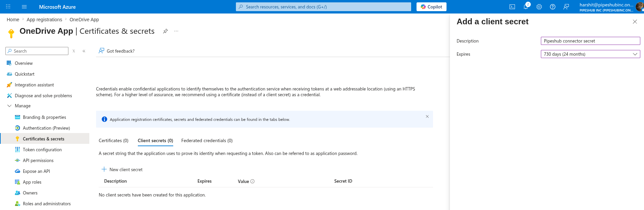Open the more options ellipsis by title

pyautogui.click(x=176, y=31)
